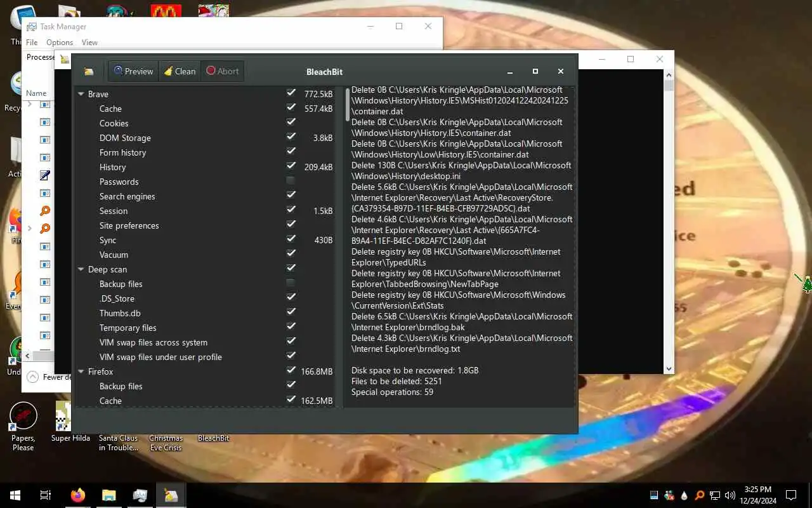Open File Explorer from the taskbar

pyautogui.click(x=108, y=495)
